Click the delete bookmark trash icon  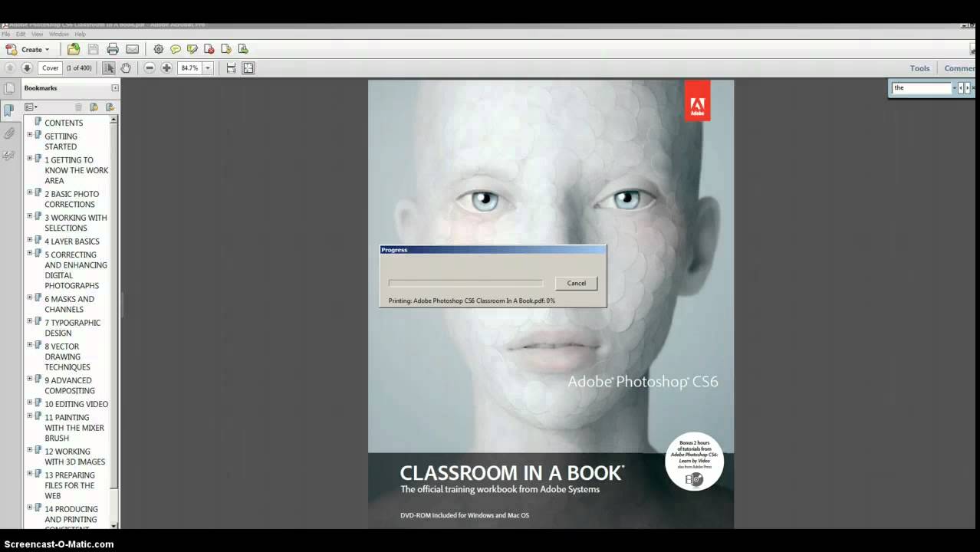pos(78,107)
